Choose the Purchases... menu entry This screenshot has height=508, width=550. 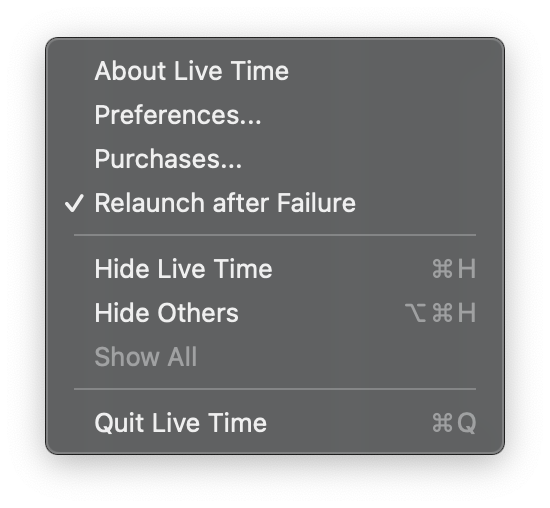[275, 159]
